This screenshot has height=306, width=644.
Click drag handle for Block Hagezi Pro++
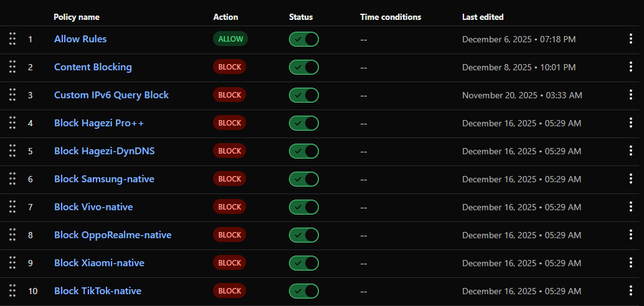pos(12,123)
